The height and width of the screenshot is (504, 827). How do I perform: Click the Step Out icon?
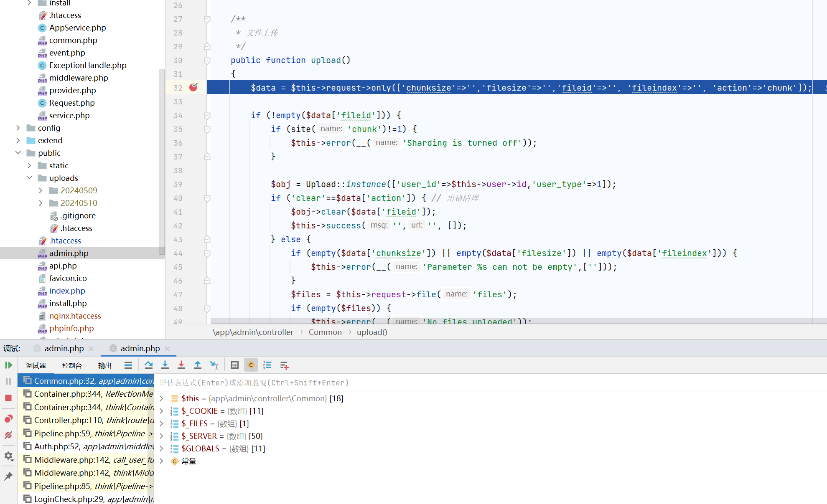[198, 365]
